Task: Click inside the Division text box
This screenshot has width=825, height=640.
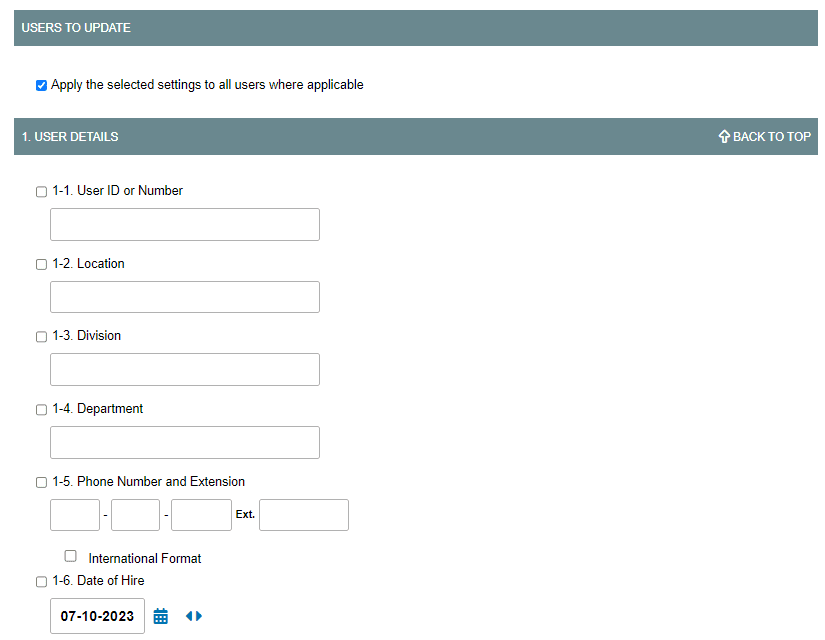Action: coord(184,369)
